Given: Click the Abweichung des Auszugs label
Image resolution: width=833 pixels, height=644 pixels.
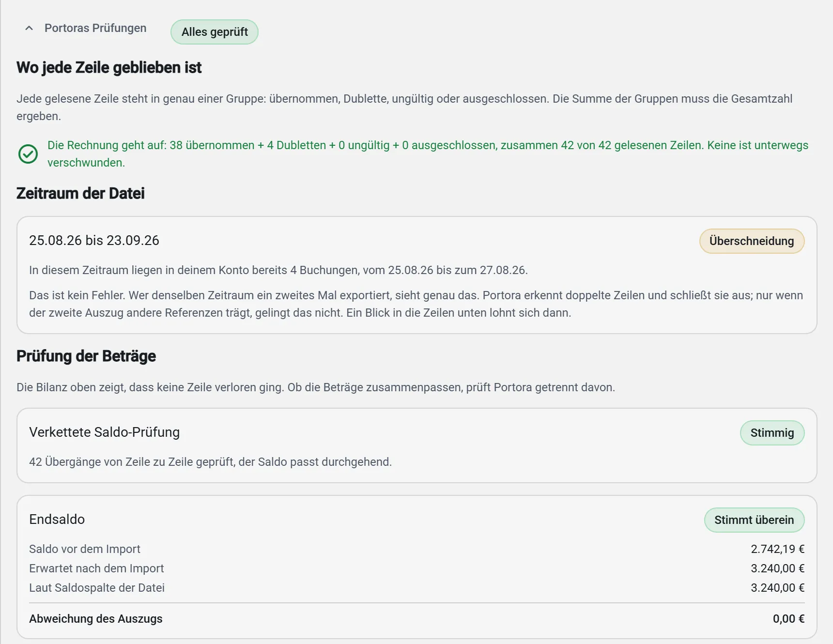Looking at the screenshot, I should (x=96, y=619).
